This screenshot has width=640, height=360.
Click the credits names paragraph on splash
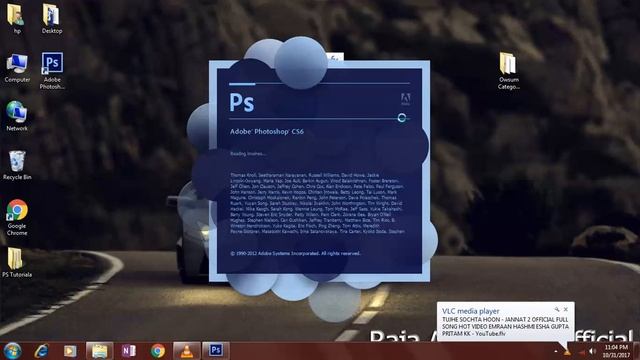(x=317, y=203)
